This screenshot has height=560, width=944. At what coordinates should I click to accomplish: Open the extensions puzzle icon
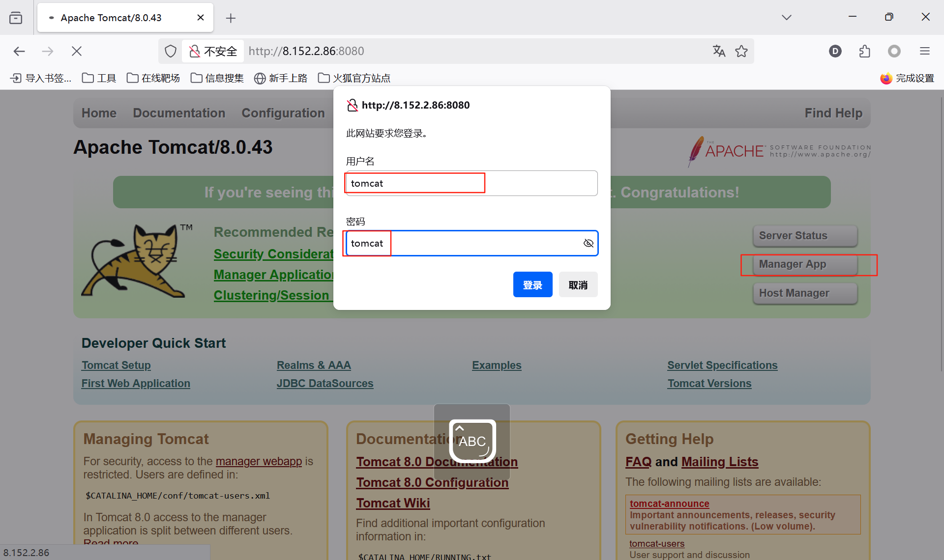pos(864,51)
